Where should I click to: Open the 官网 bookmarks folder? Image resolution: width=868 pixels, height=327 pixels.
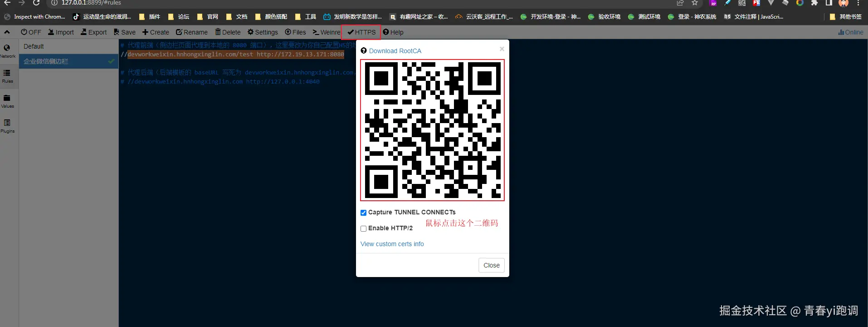point(207,17)
